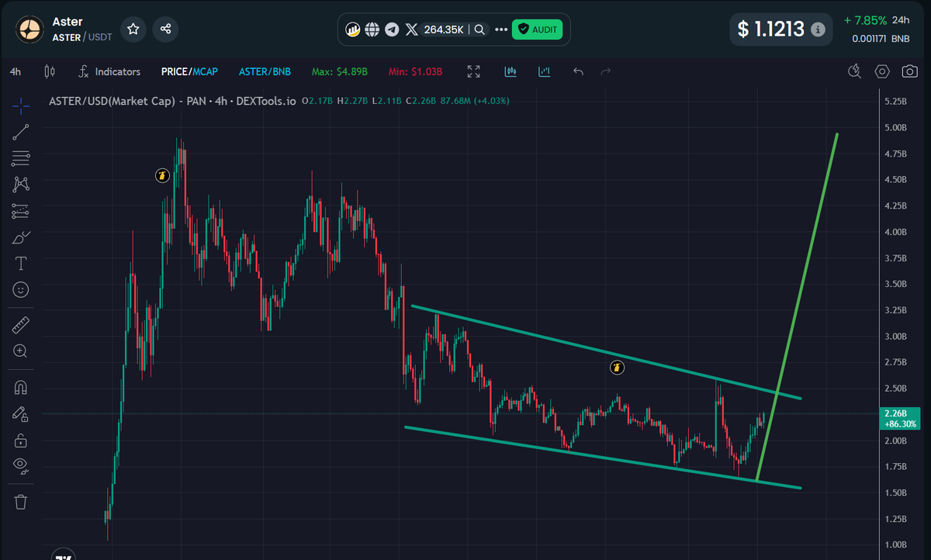Open the ellipsis more-links menu
The image size is (931, 560).
[501, 29]
